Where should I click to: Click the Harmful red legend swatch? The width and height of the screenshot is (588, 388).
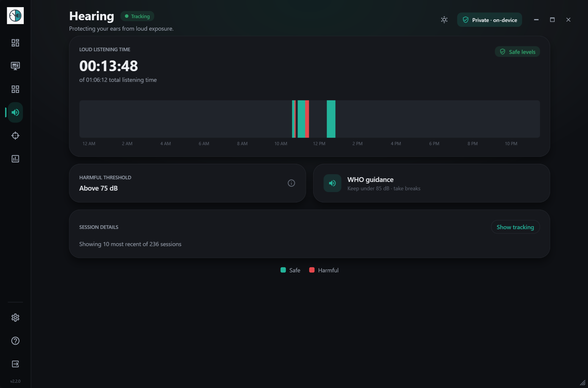click(312, 270)
